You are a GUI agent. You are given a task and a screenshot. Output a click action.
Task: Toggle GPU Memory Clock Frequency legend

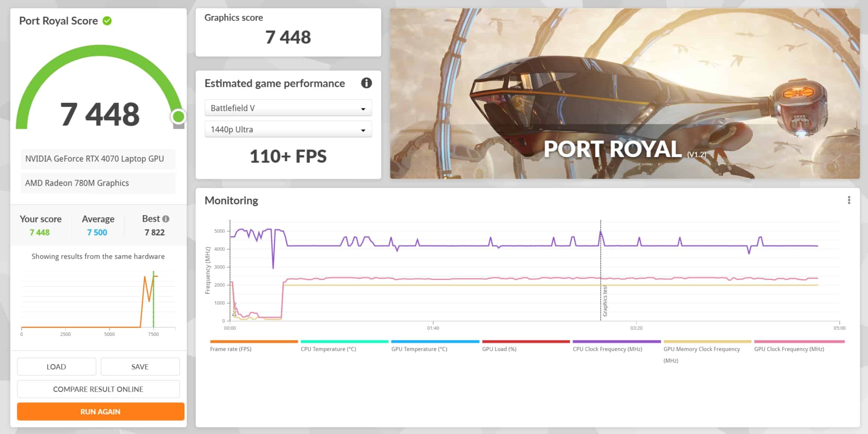[701, 349]
